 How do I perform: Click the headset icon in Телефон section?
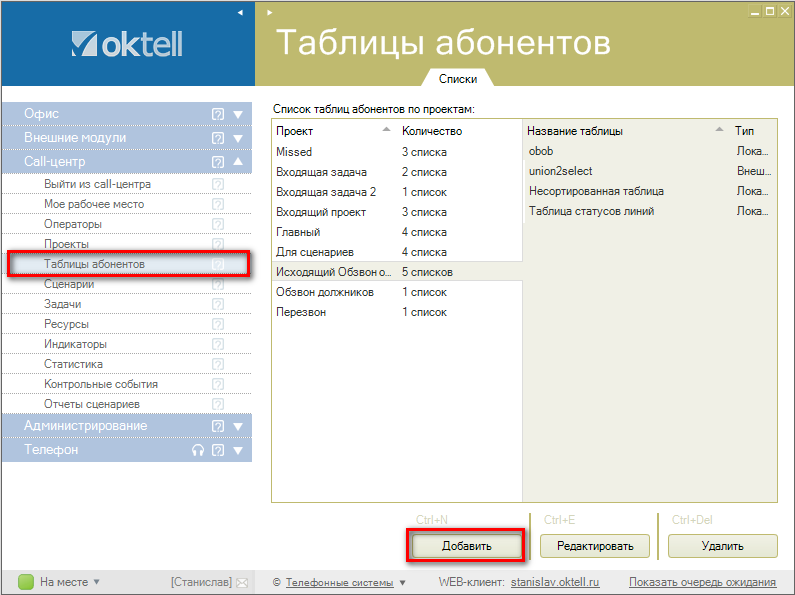coord(198,450)
